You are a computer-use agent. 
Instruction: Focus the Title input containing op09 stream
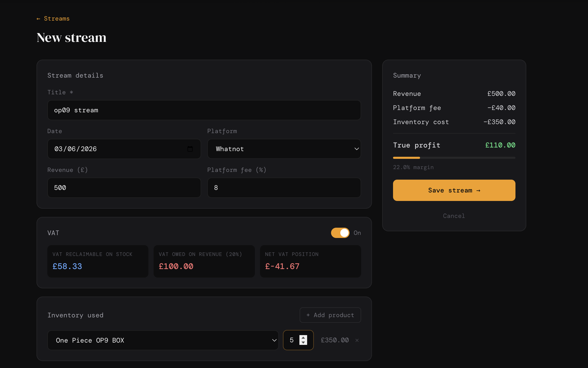coord(204,110)
